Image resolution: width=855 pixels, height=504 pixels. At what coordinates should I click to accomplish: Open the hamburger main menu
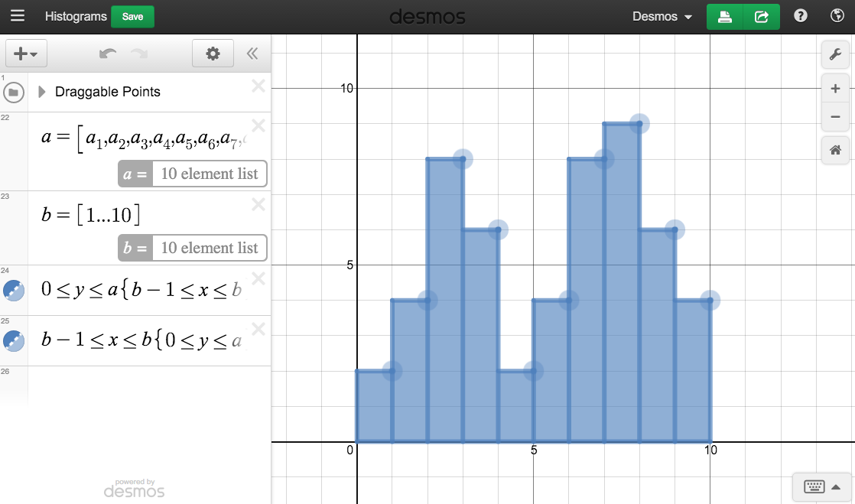[x=17, y=16]
